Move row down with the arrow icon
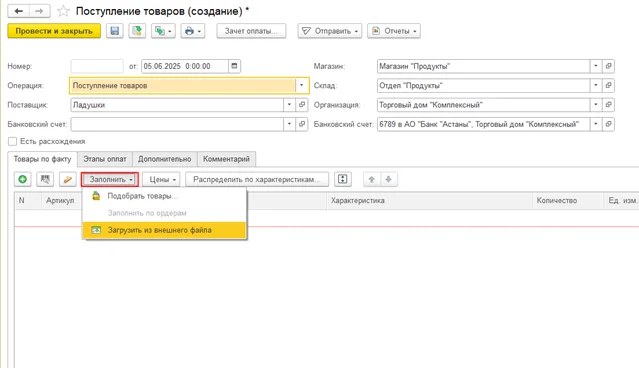 (389, 179)
